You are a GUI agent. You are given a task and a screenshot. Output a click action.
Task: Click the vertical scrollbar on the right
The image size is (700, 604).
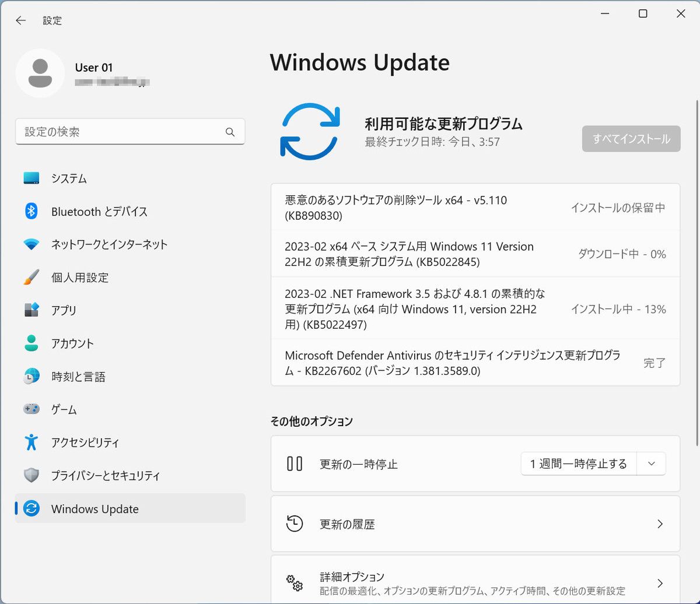[x=696, y=273]
